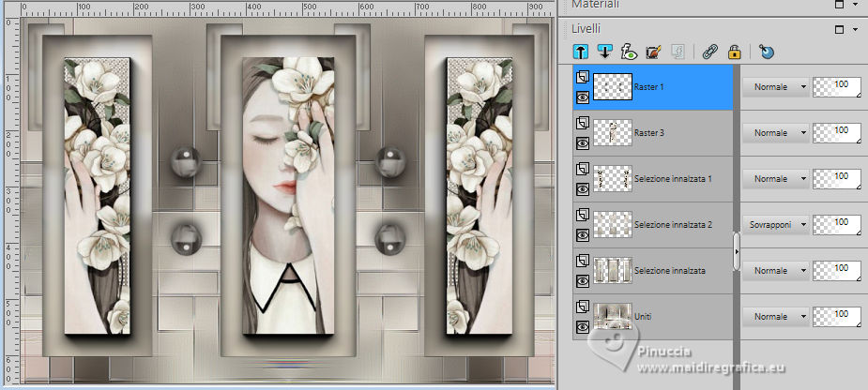Click opacity field of Selezione innalzata
The height and width of the screenshot is (390, 868).
(837, 271)
